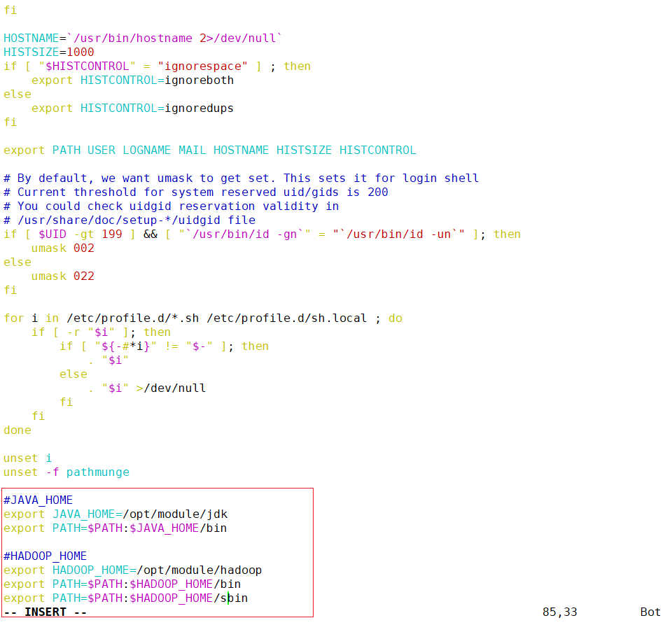Viewport: 672px width, 625px height.
Task: Click the "$HISTCONTROL" = "ignorespace" condition line
Action: point(157,66)
